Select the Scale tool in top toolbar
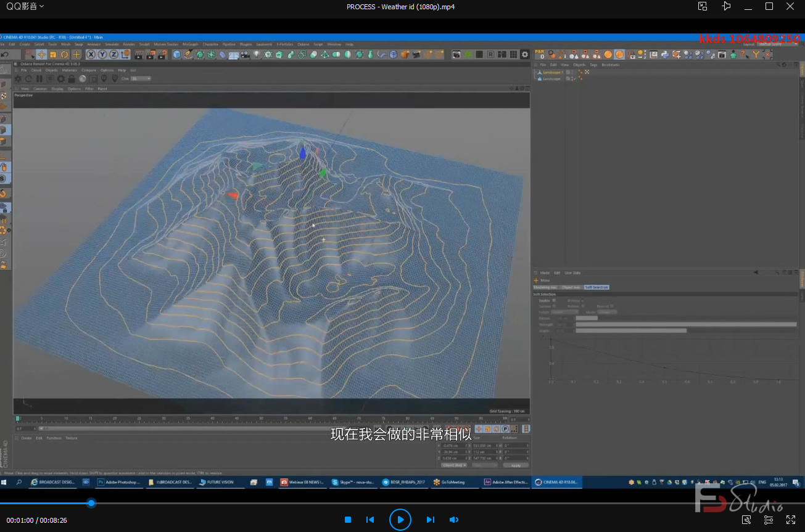805x532 pixels. pyautogui.click(x=53, y=54)
